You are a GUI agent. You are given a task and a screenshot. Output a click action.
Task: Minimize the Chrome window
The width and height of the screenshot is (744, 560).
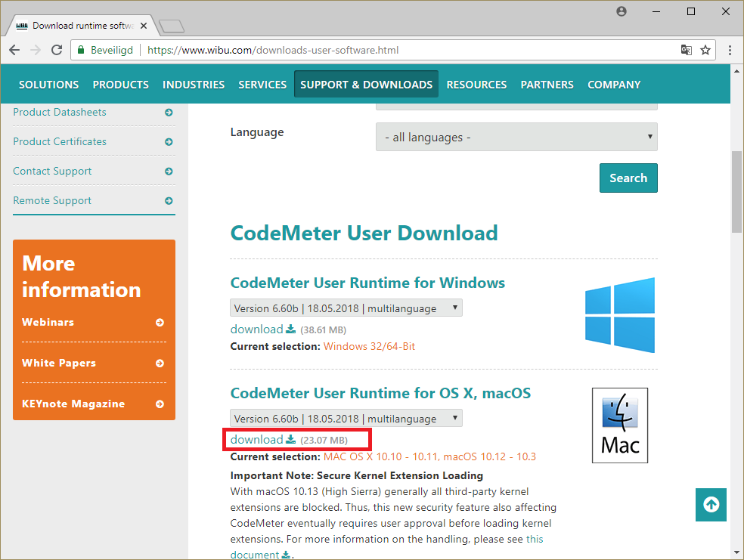pos(656,11)
